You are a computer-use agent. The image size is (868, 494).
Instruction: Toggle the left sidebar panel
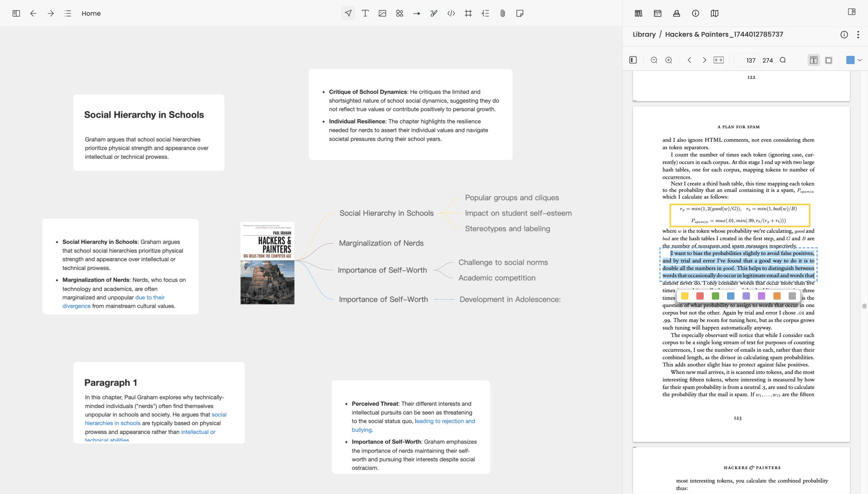(x=16, y=13)
